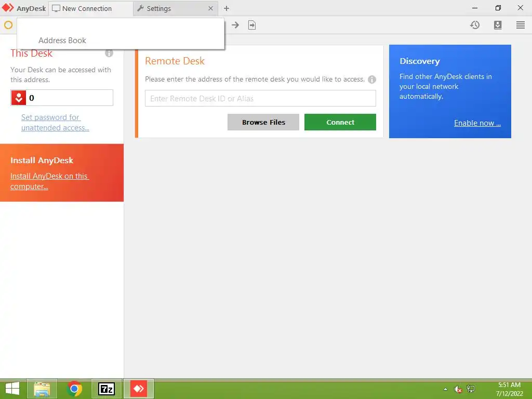Click Enable now link in Discovery
Viewport: 532px width, 399px height.
[x=477, y=123]
